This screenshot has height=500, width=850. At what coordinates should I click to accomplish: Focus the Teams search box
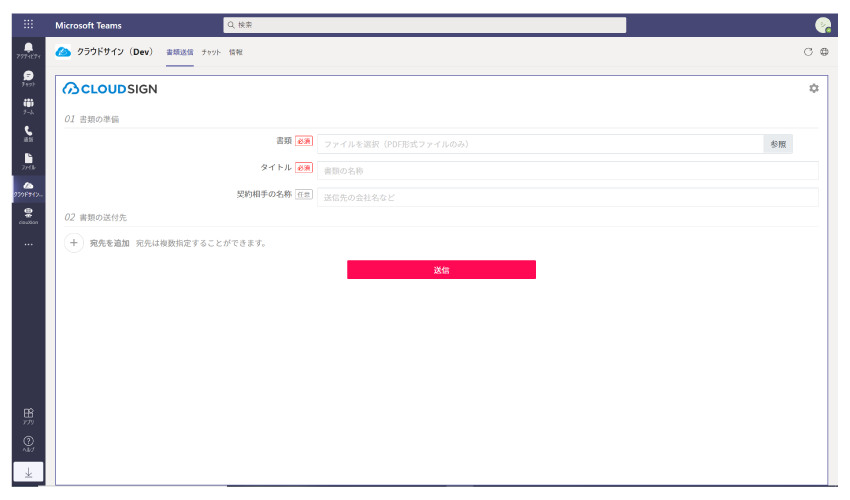click(x=424, y=25)
